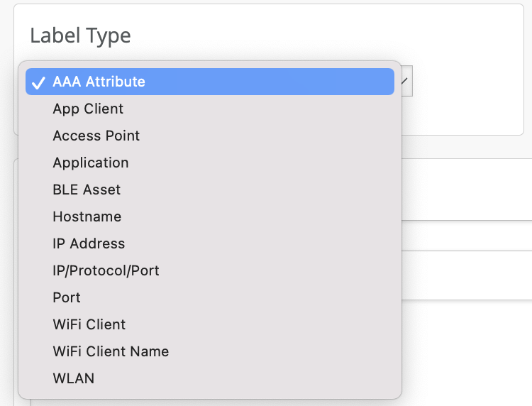Click the Label Type dropdown arrow
This screenshot has height=406, width=532.
[404, 82]
